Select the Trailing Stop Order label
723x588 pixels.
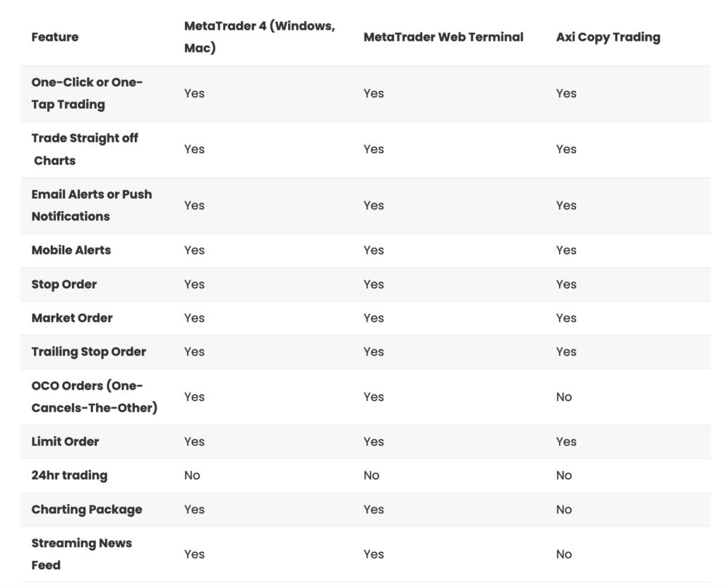click(x=89, y=352)
